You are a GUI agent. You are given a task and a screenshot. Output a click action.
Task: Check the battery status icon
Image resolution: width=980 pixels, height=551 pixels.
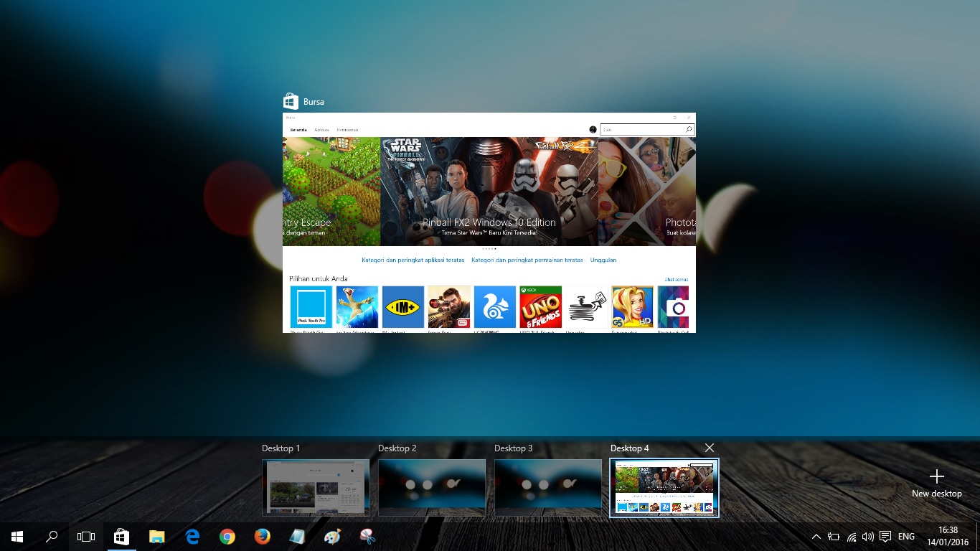click(834, 537)
